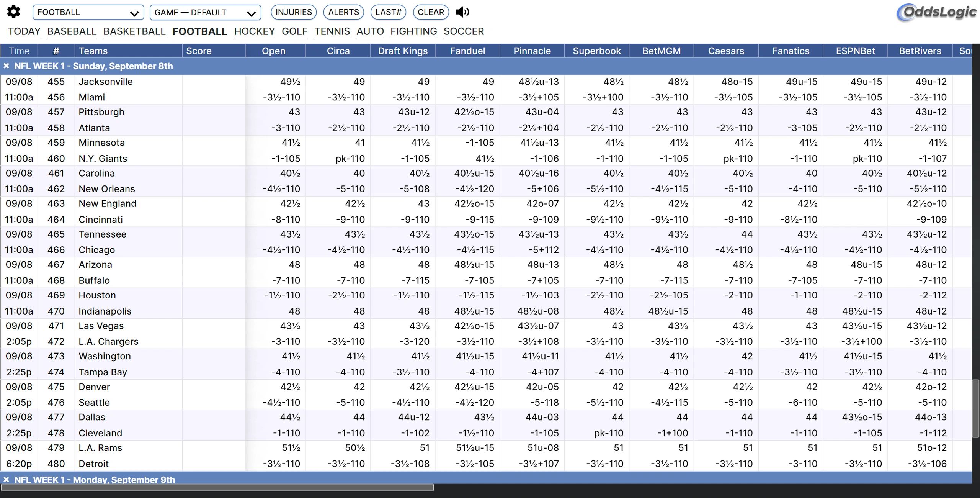
Task: Open the FOOTBALL sport dropdown
Action: click(88, 12)
